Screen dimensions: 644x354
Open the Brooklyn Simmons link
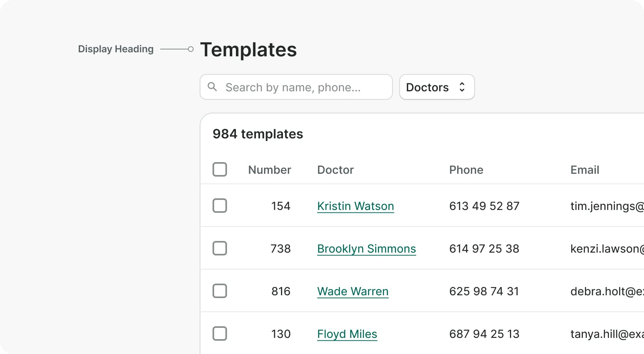[366, 249]
